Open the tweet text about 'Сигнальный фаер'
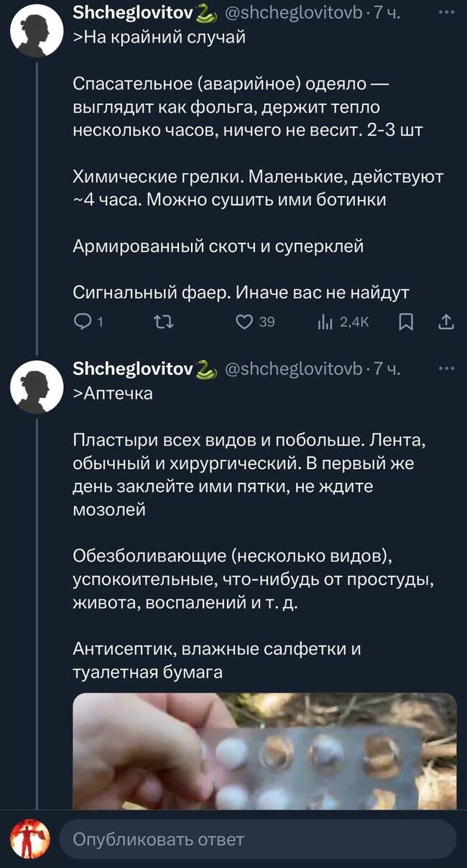The image size is (467, 868). pos(241,292)
